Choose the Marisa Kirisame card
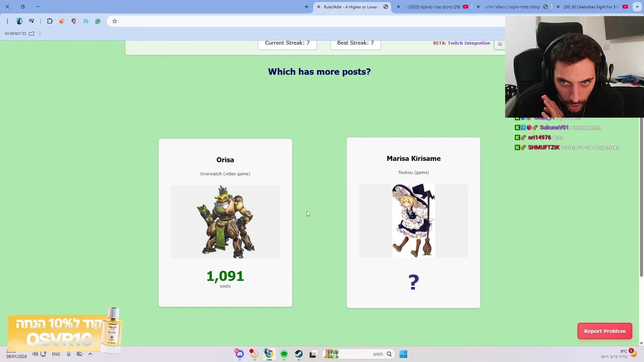 [414, 223]
